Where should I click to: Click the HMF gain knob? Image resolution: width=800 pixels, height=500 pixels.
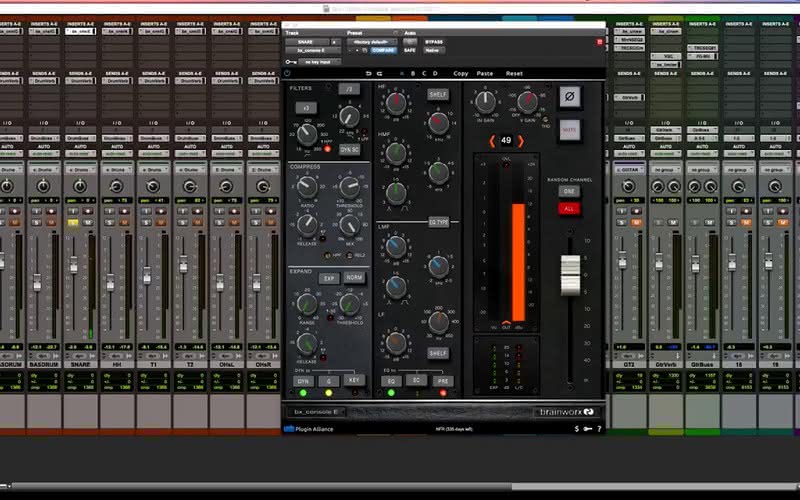pyautogui.click(x=396, y=153)
